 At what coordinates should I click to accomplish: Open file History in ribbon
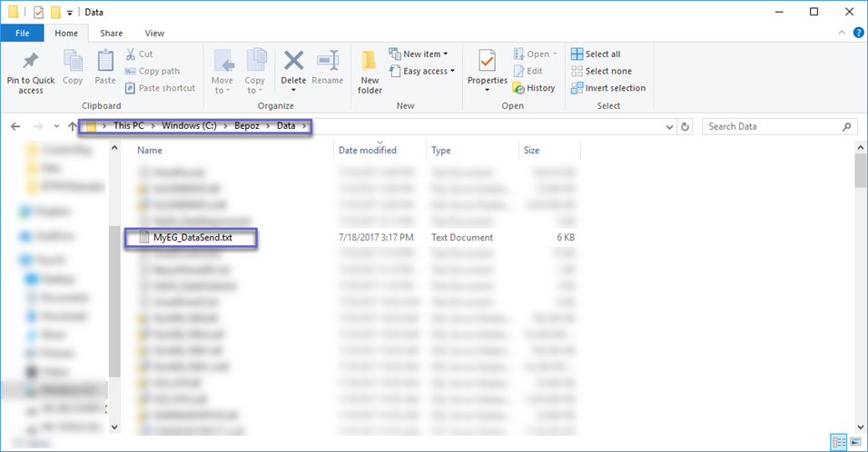click(534, 88)
